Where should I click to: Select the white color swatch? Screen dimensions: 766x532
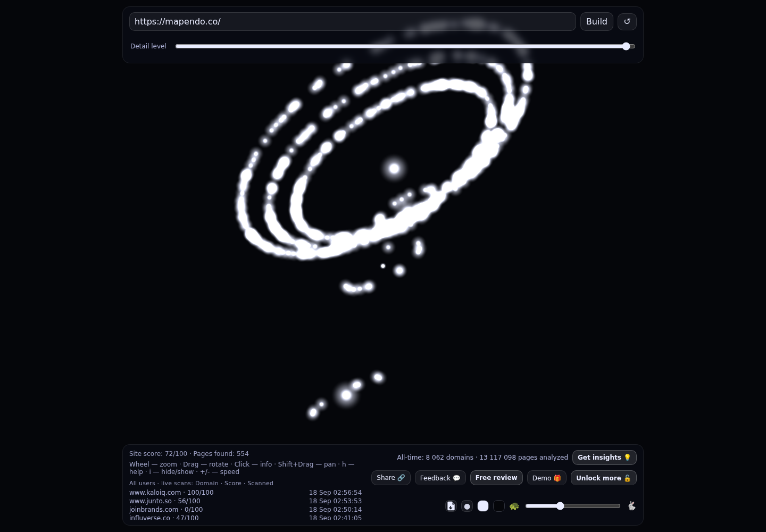[x=483, y=506]
